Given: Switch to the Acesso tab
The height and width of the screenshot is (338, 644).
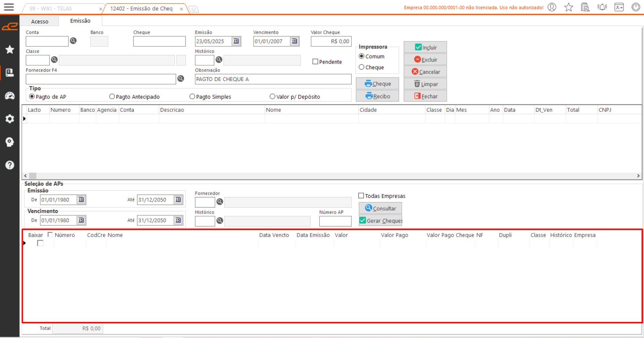Looking at the screenshot, I should click(40, 21).
